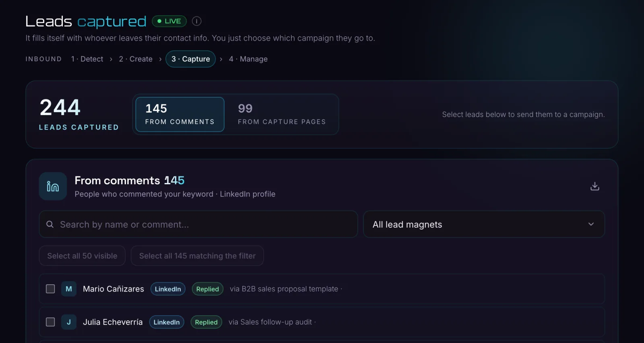The image size is (644, 343).
Task: Click the green LIVE status badge
Action: [x=169, y=21]
